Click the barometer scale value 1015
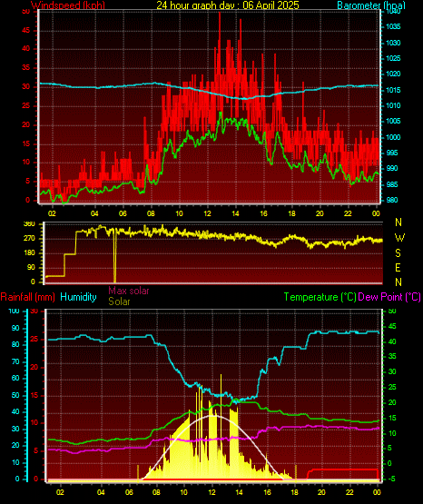This screenshot has height=504, width=423. [393, 90]
